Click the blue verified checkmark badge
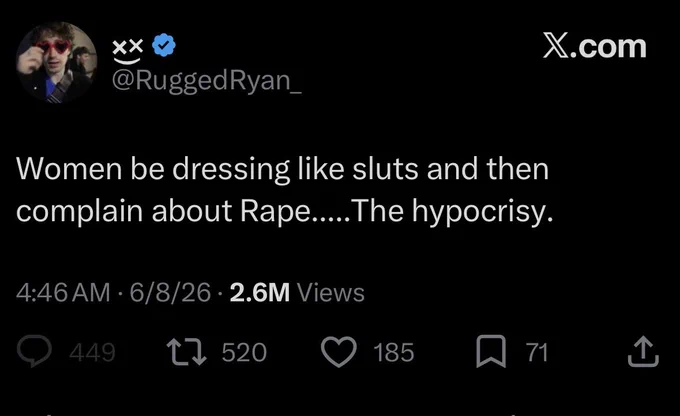The width and height of the screenshot is (680, 416). (164, 45)
